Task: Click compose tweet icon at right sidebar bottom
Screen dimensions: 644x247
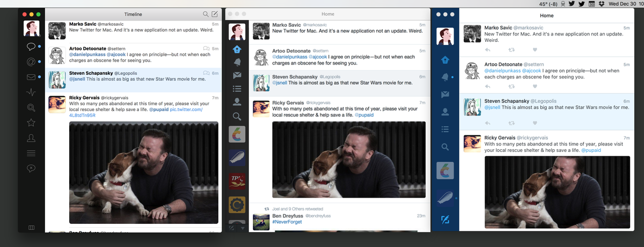Action: tap(445, 219)
